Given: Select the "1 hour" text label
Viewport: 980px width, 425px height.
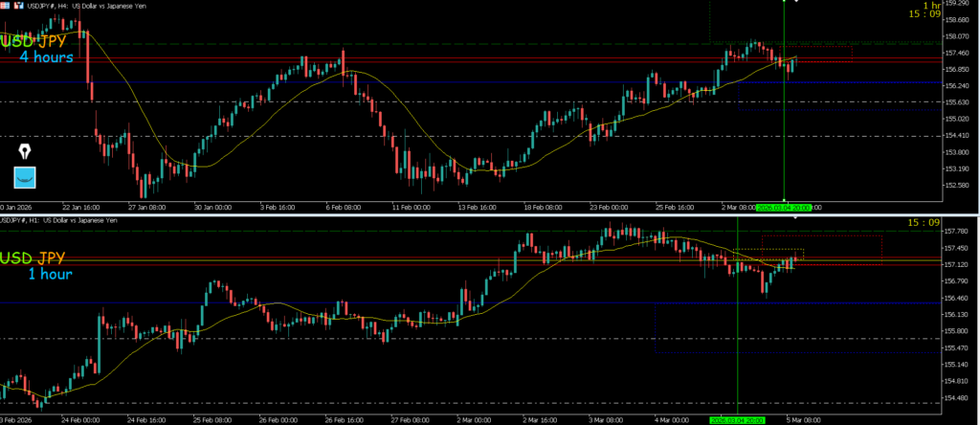Looking at the screenshot, I should (47, 274).
